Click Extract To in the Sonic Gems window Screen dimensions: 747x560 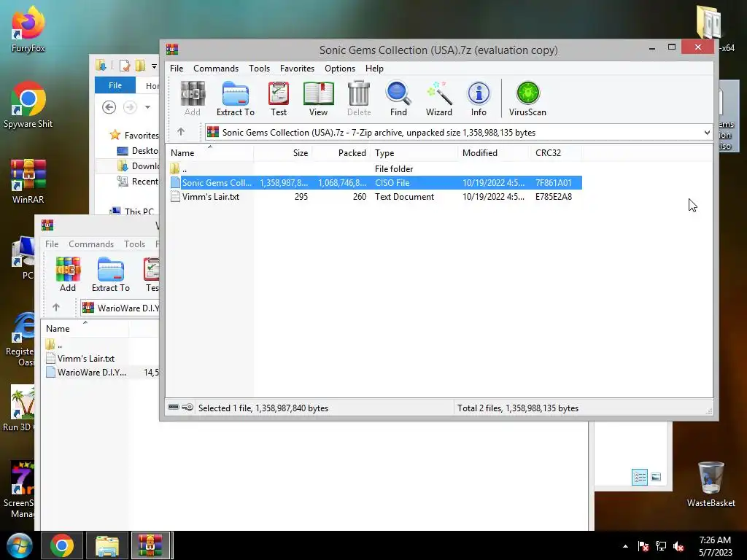[x=236, y=98]
